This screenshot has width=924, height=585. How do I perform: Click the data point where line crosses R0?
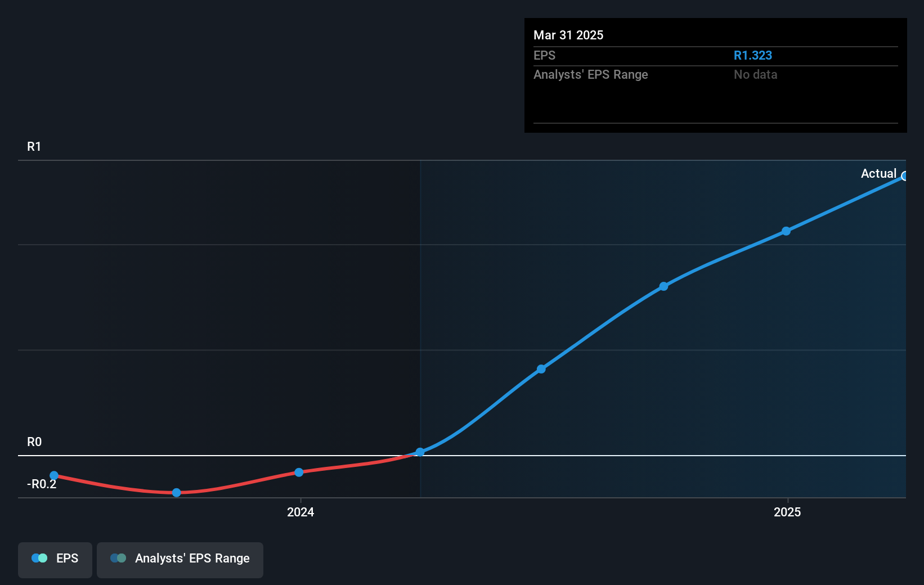point(420,452)
